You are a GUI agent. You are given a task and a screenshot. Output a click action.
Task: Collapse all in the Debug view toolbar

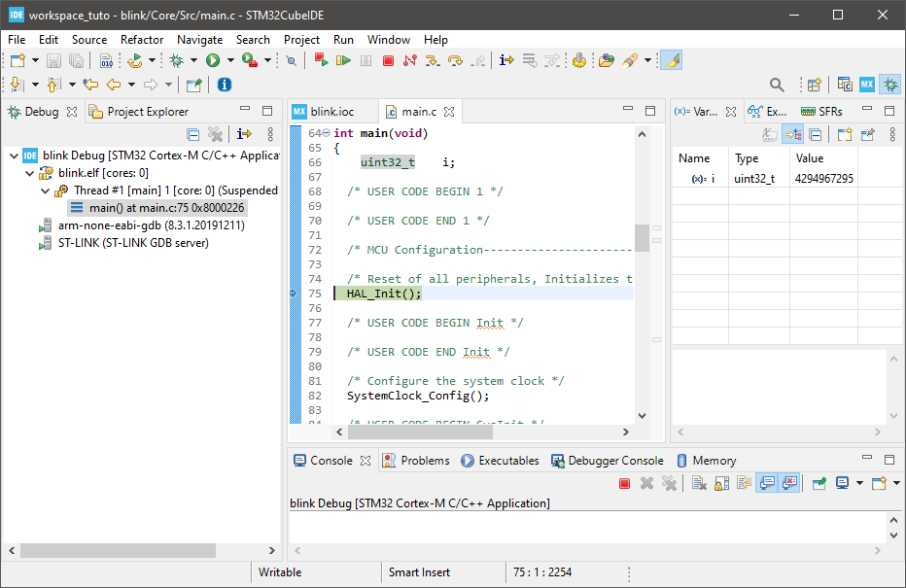(193, 134)
